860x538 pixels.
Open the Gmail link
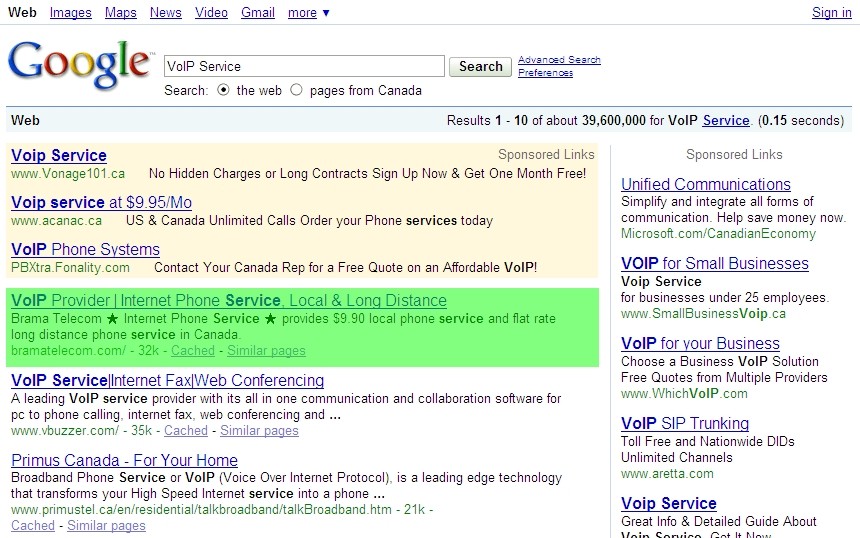coord(258,13)
